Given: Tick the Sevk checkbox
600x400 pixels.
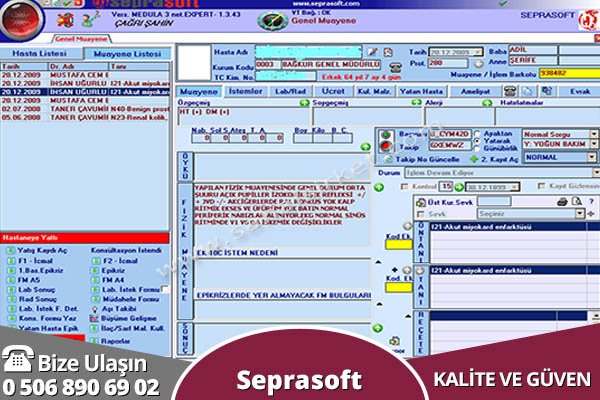Looking at the screenshot, I should 421,214.
